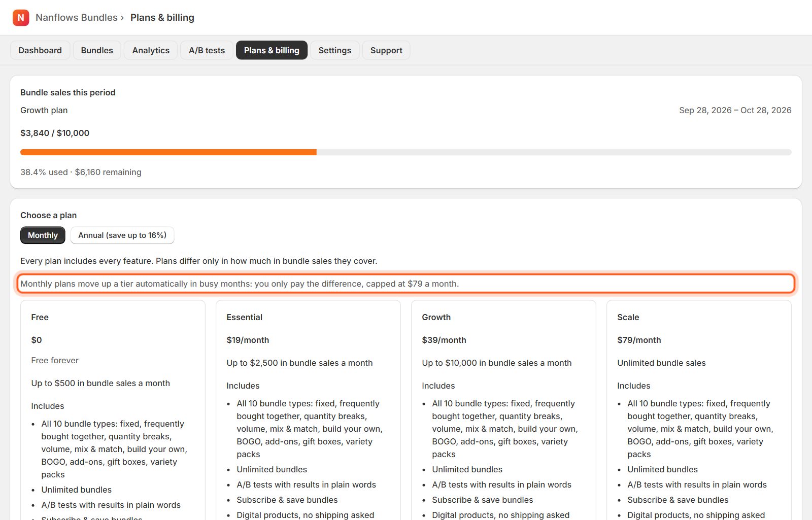Click the "Growth plan" label in sales card
Image resolution: width=812 pixels, height=520 pixels.
point(44,110)
